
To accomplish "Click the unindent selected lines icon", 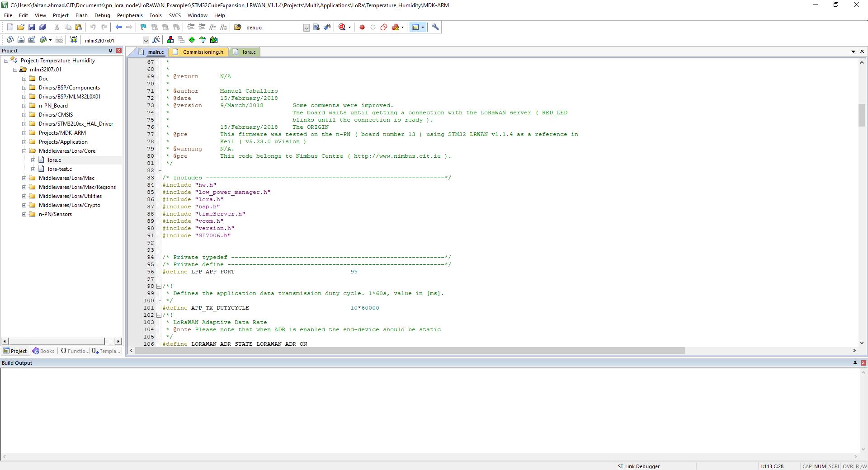I will 202,28.
